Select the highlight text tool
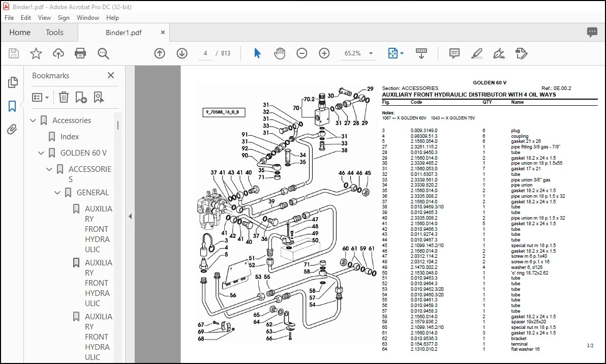606x364 pixels. (476, 53)
